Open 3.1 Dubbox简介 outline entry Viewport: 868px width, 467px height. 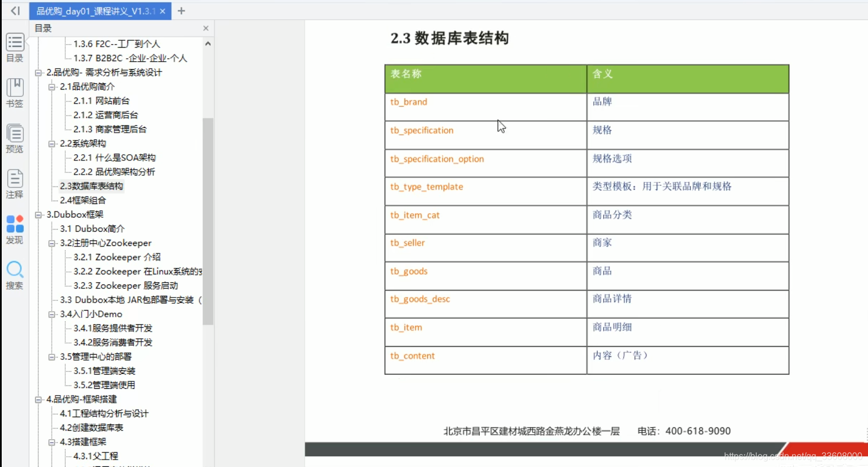[92, 228]
